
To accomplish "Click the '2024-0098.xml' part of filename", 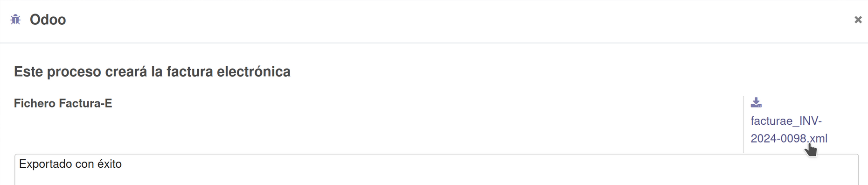I will tap(789, 138).
